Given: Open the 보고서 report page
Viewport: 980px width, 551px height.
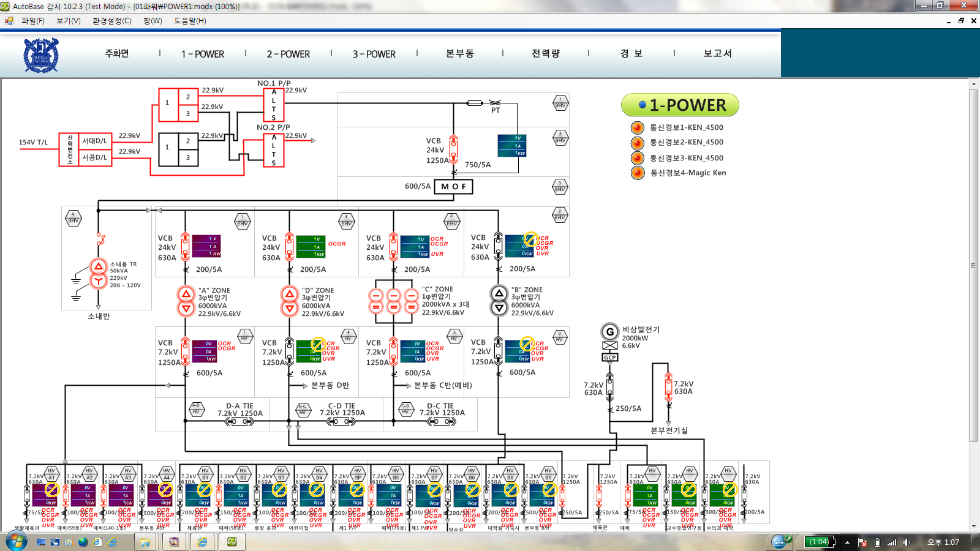Looking at the screenshot, I should pos(717,54).
